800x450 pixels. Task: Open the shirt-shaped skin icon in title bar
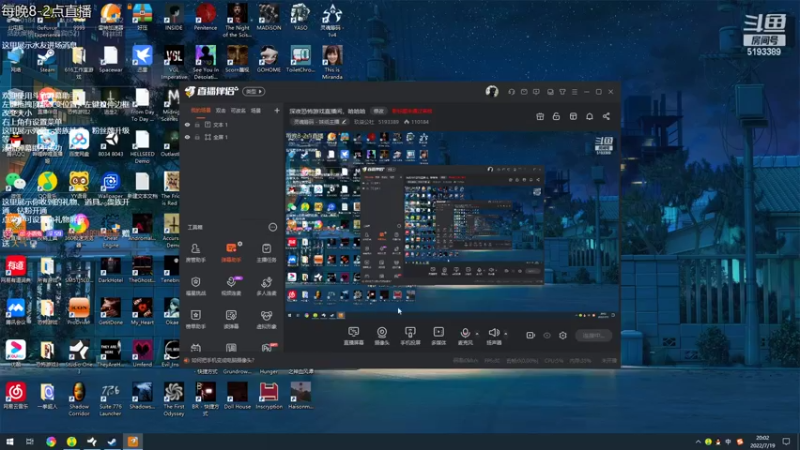[562, 92]
